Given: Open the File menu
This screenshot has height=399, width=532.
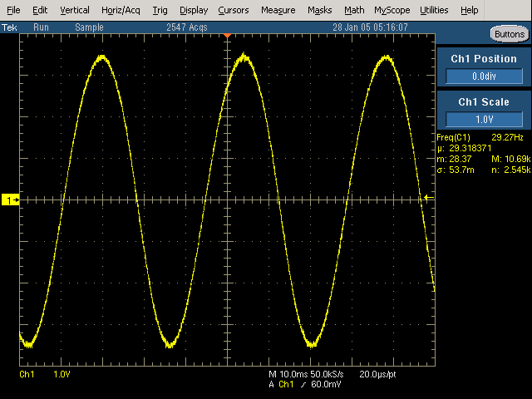Looking at the screenshot, I should (14, 10).
